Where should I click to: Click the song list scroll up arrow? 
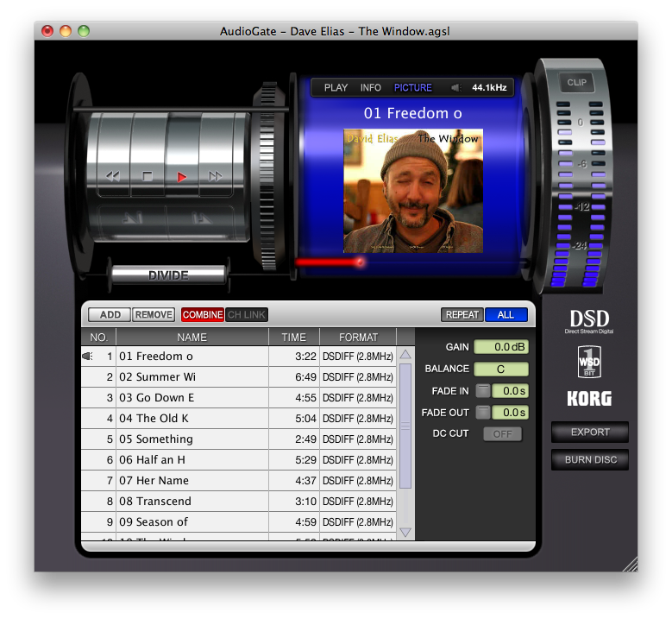pos(405,354)
